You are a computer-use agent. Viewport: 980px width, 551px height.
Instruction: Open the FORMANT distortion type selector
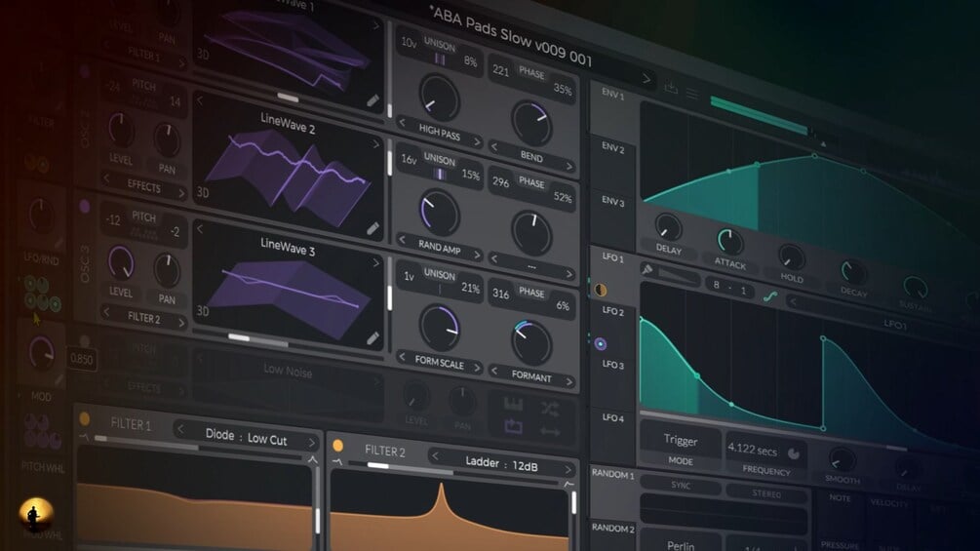(531, 376)
